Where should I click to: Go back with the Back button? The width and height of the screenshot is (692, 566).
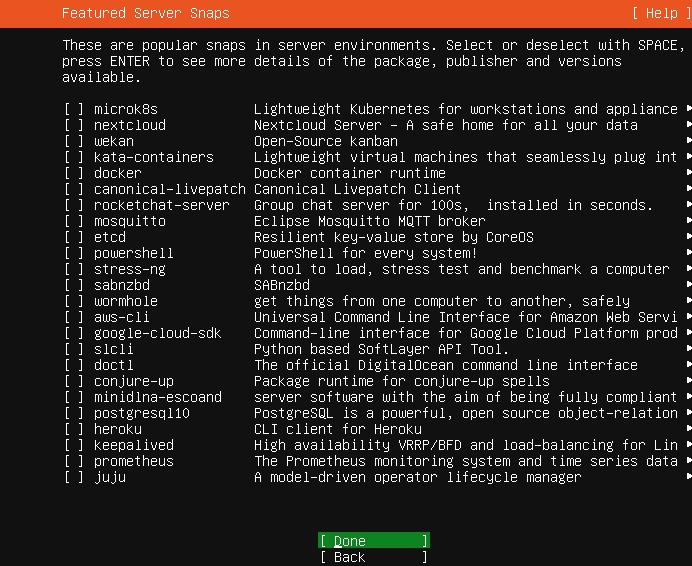click(x=374, y=557)
